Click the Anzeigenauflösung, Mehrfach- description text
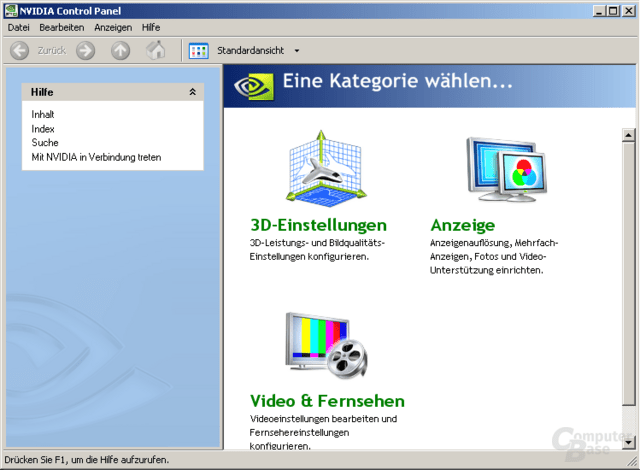Screen dimensions: 640x470 click(x=494, y=257)
